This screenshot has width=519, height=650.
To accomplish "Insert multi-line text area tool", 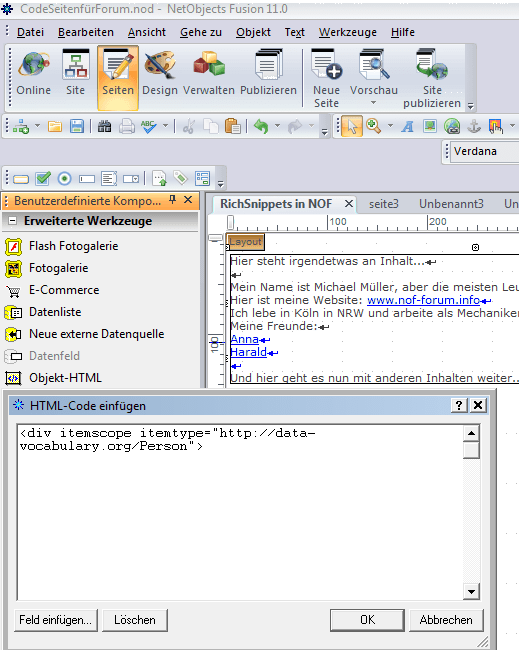I will (x=109, y=179).
